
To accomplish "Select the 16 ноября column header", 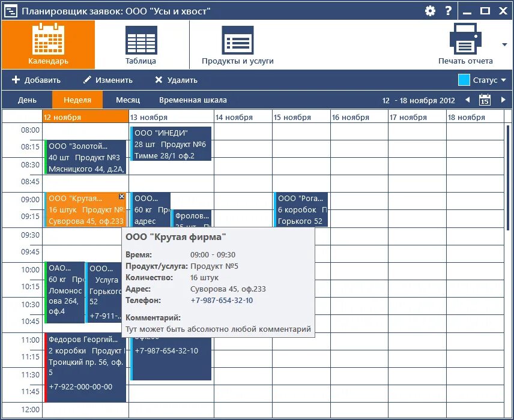I will pyautogui.click(x=359, y=117).
